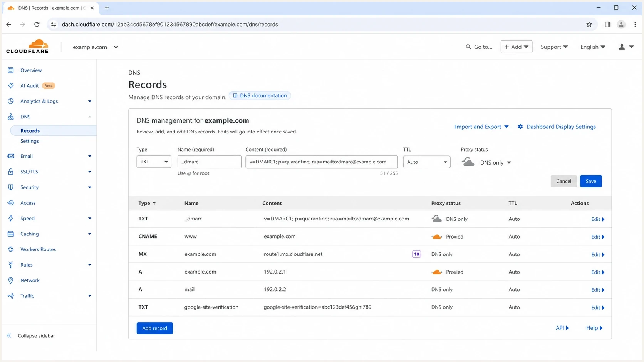Click the Save button
The height and width of the screenshot is (362, 644).
[x=591, y=181]
